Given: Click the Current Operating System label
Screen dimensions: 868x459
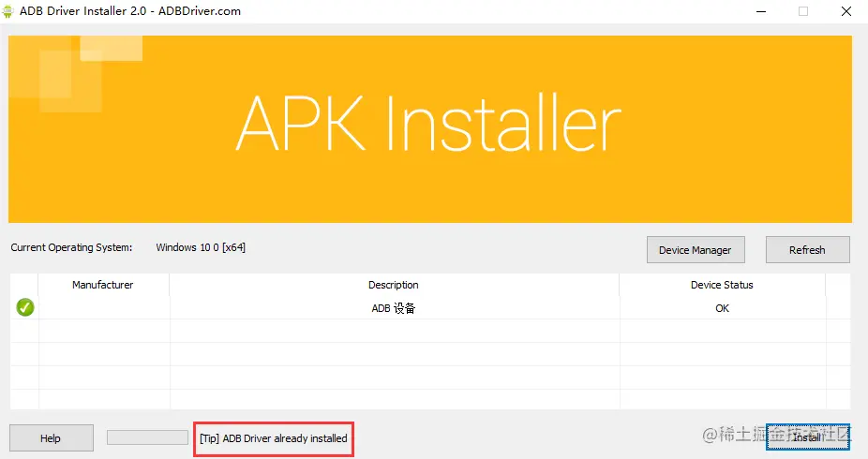Looking at the screenshot, I should coord(71,247).
